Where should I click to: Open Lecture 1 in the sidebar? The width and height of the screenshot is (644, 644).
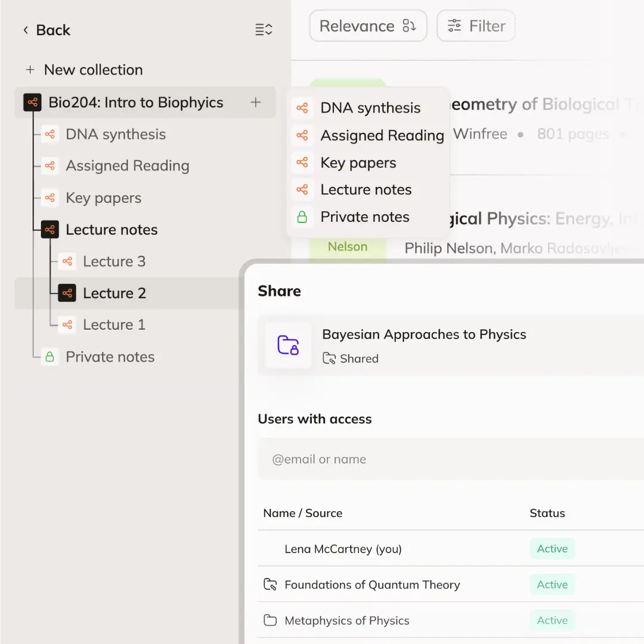114,325
